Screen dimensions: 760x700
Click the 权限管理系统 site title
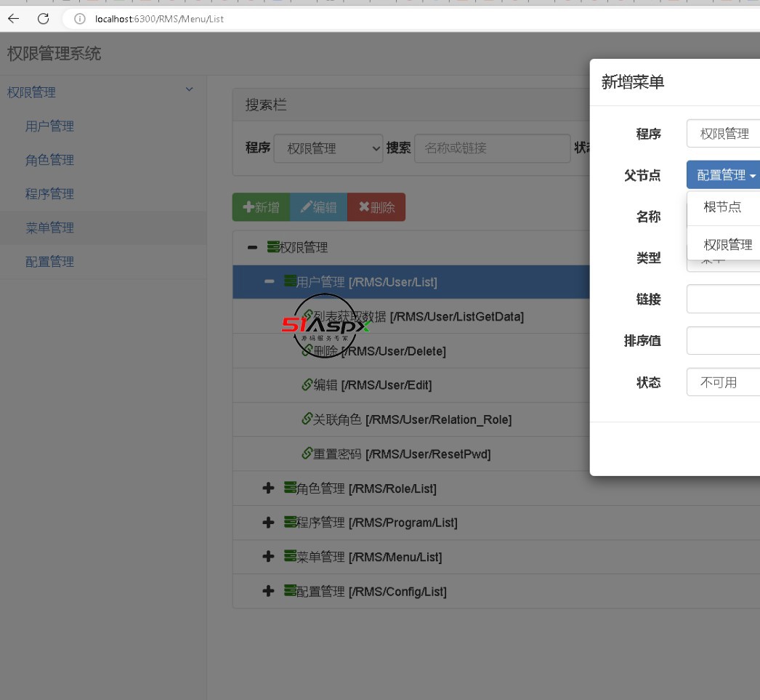click(x=54, y=53)
